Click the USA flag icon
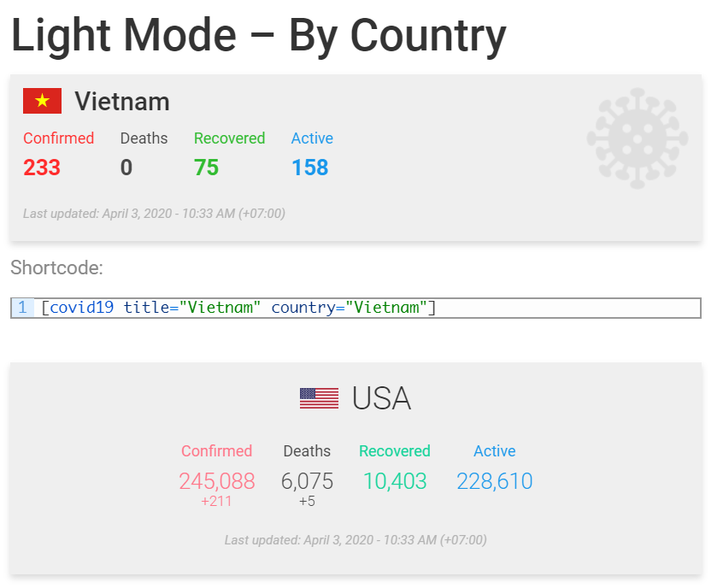This screenshot has height=588, width=723. click(319, 398)
